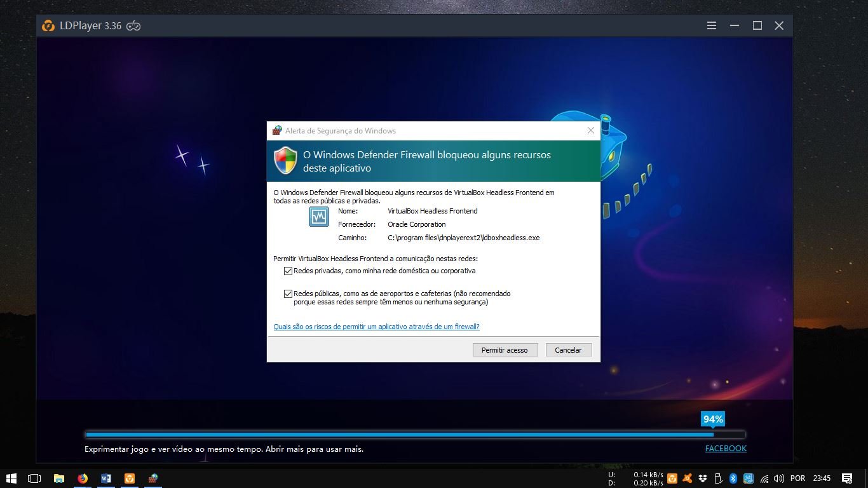Switch the POR input language indicator

797,478
